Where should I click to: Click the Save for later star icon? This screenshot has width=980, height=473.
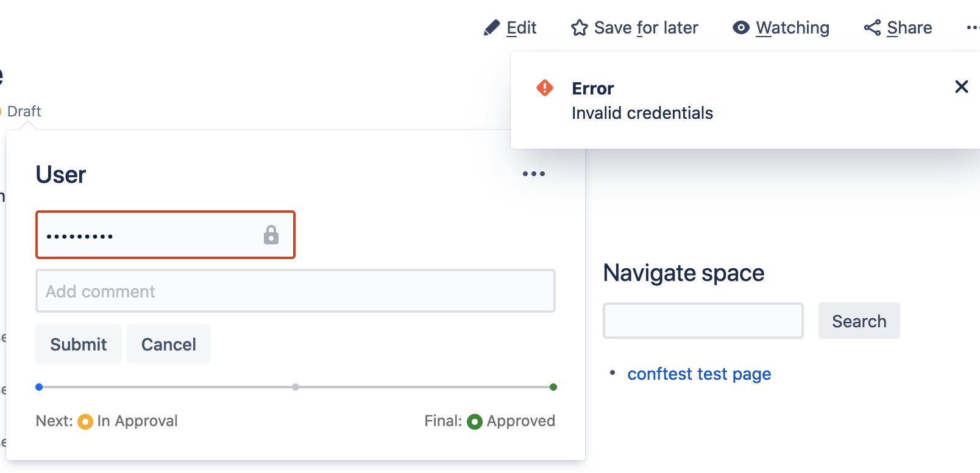579,28
